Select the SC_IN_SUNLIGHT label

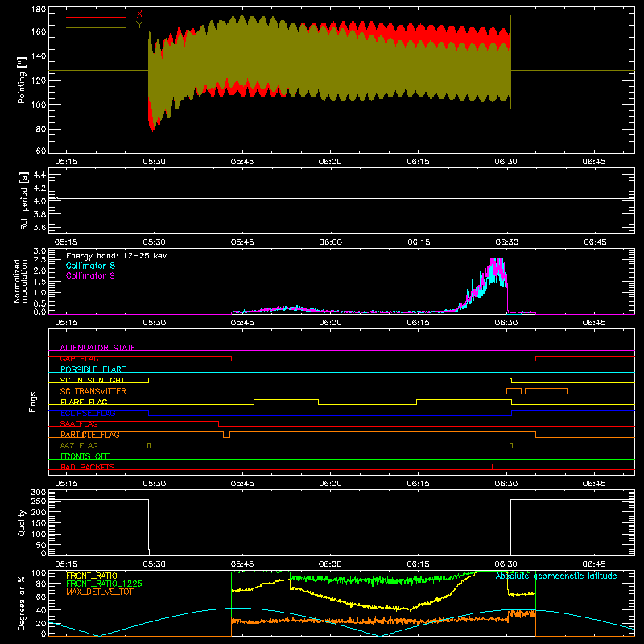pos(93,380)
